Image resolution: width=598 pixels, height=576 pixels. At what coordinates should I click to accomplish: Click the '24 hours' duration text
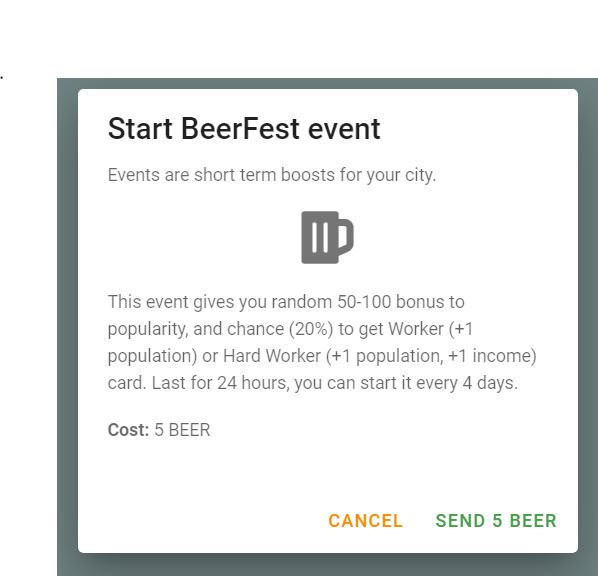tap(252, 383)
